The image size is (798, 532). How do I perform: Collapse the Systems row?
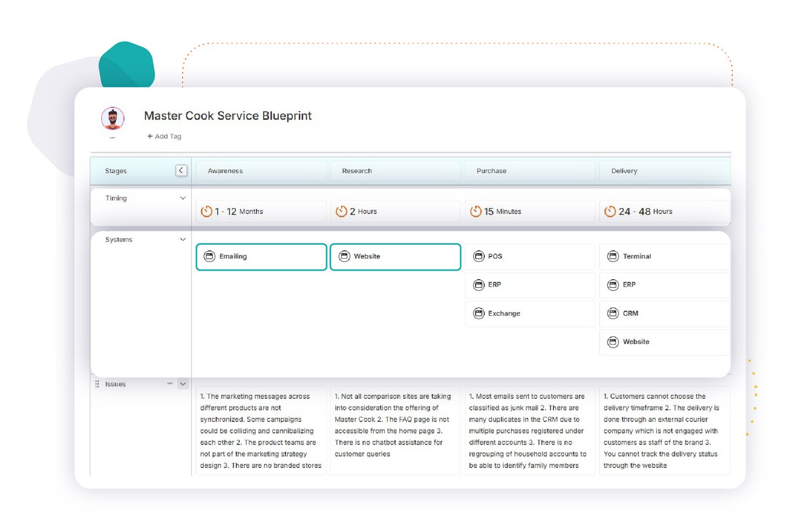tap(183, 239)
